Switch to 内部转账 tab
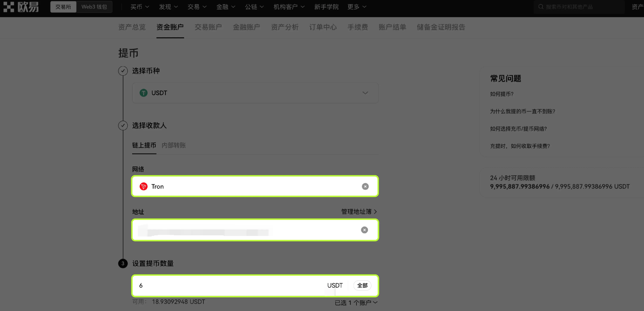This screenshot has width=644, height=311. tap(174, 145)
